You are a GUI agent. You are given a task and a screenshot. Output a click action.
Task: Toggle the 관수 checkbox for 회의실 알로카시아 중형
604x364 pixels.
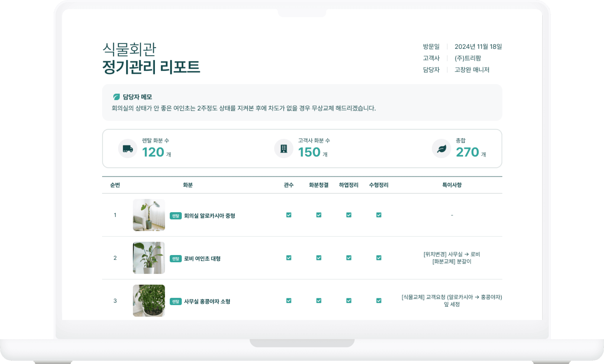pos(289,215)
